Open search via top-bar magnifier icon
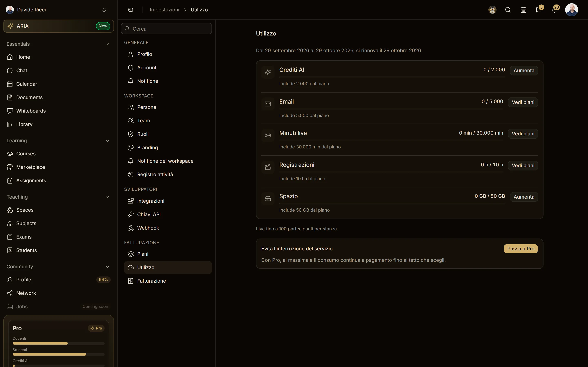 coord(508,10)
